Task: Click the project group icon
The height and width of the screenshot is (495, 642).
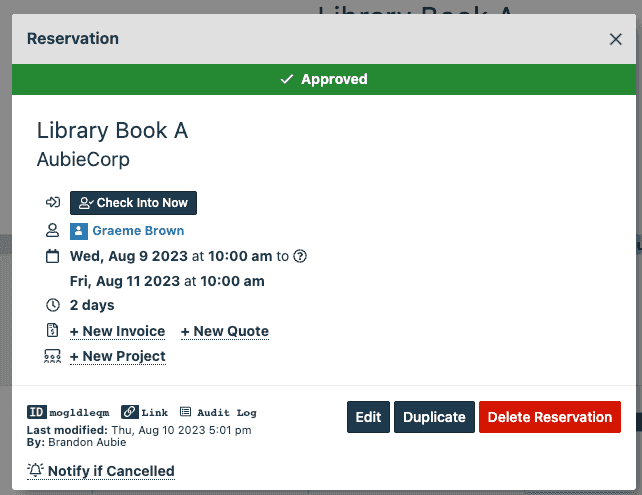Action: point(53,356)
